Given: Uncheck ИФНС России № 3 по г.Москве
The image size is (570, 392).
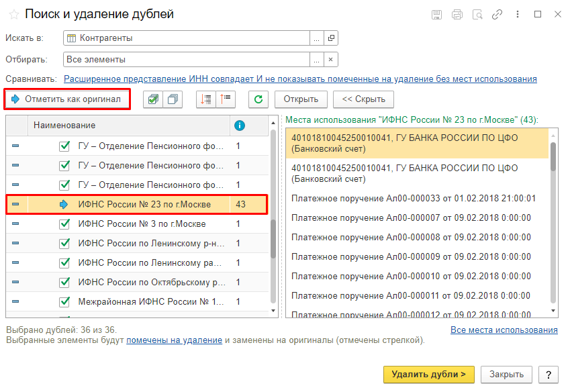Looking at the screenshot, I should tap(64, 224).
